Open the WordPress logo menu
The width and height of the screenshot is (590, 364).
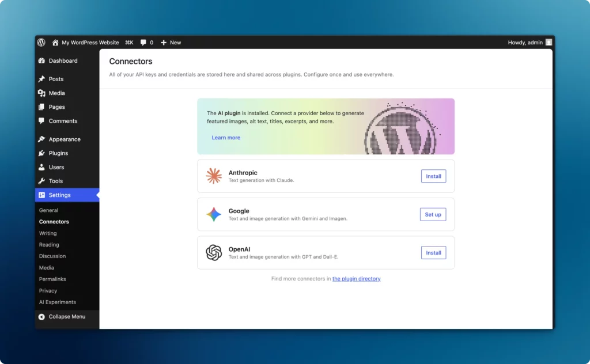pyautogui.click(x=41, y=43)
